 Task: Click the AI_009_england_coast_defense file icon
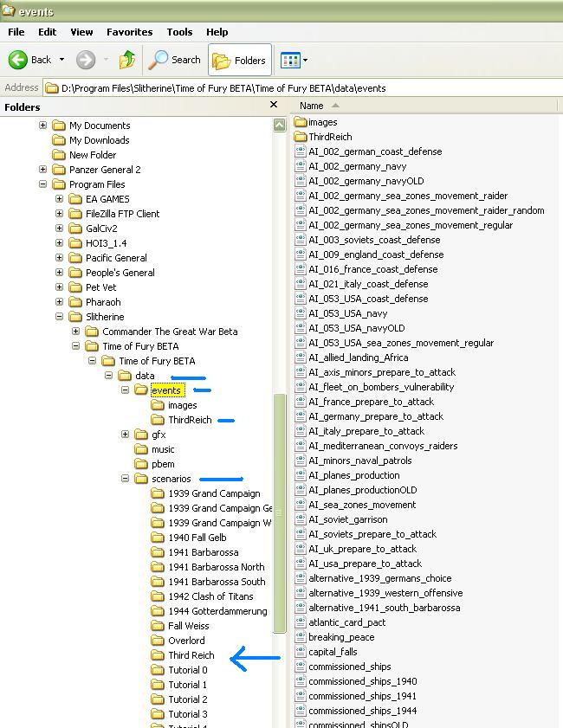(x=301, y=254)
